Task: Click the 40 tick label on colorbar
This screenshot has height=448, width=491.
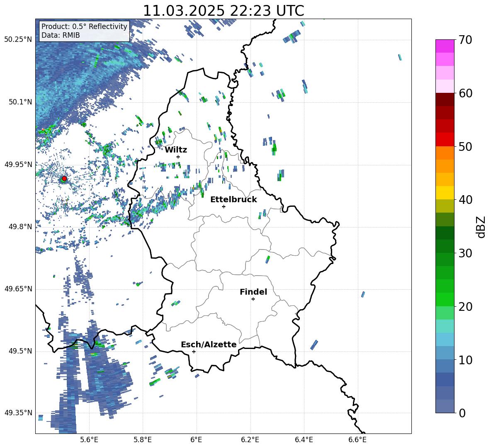Action: click(x=465, y=200)
